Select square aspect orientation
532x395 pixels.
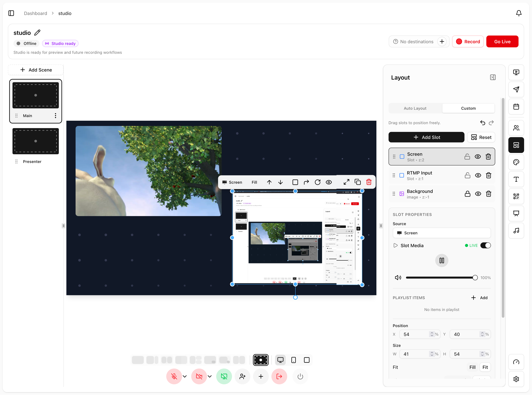pos(306,360)
